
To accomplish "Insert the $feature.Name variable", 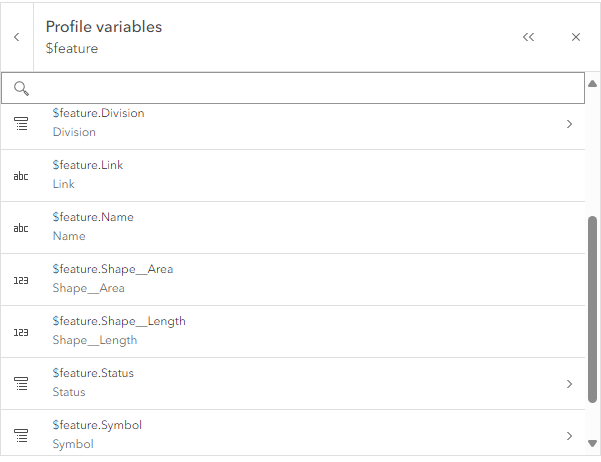I will [93, 217].
